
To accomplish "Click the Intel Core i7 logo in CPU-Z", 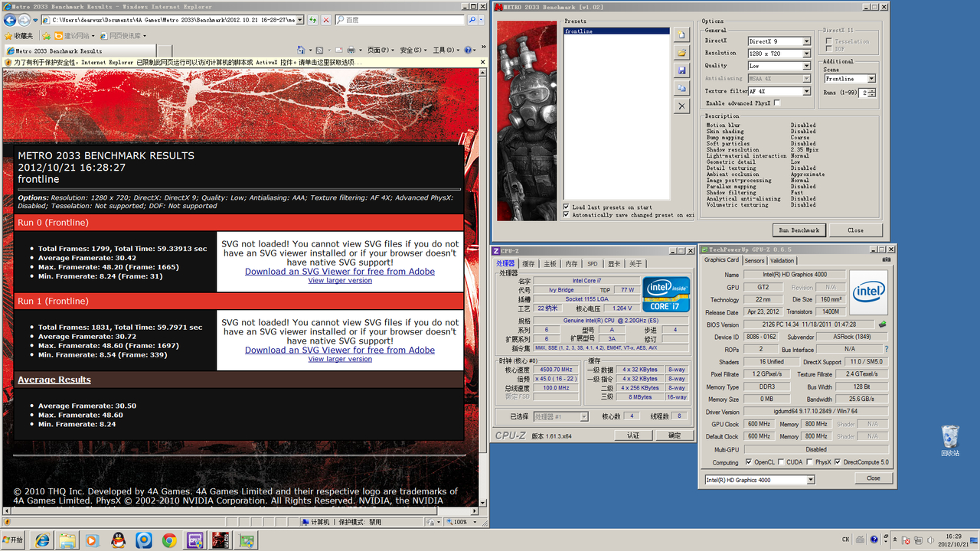I will click(665, 294).
